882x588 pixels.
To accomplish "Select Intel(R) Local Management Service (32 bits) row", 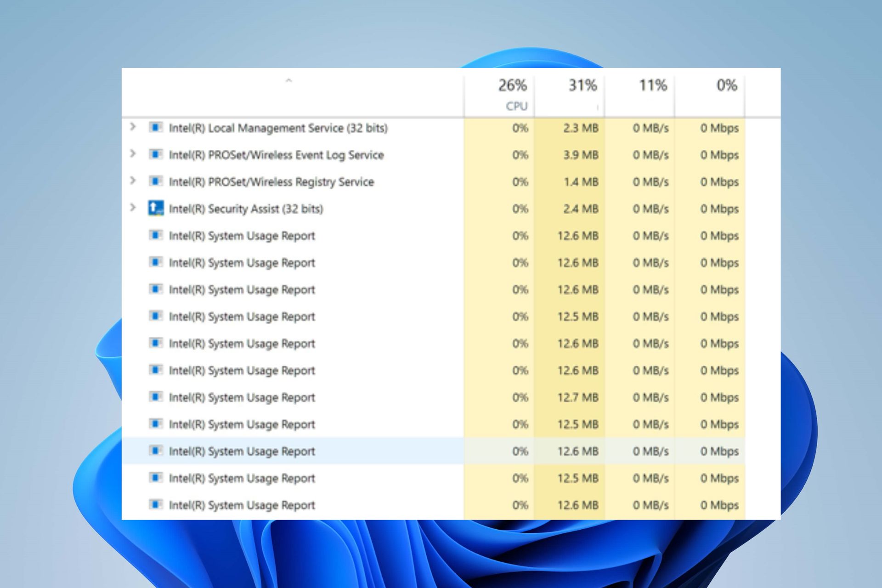I will pyautogui.click(x=433, y=128).
